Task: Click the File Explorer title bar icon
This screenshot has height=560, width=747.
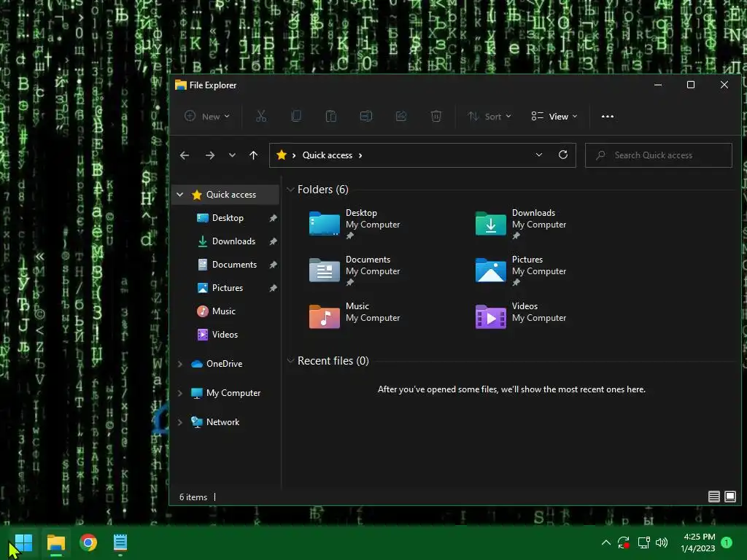Action: click(x=181, y=85)
